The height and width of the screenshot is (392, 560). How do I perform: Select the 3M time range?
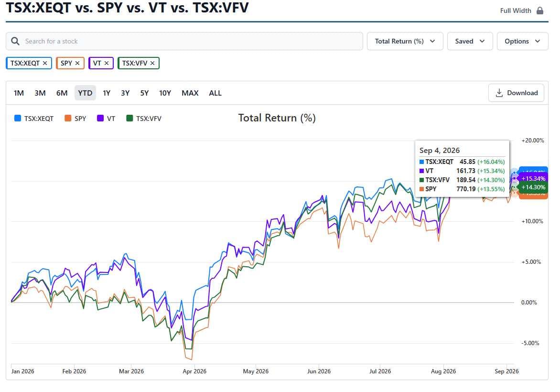(x=40, y=93)
